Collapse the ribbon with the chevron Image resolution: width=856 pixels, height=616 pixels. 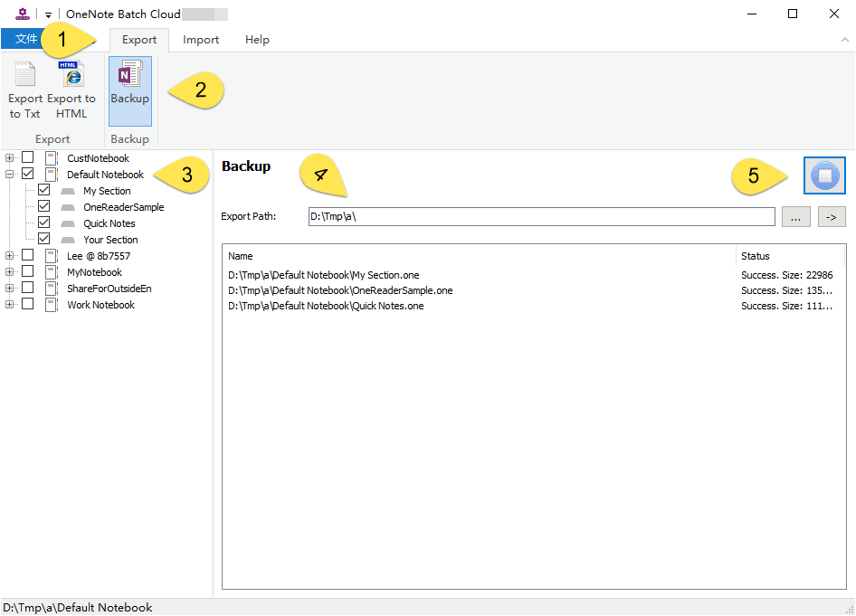pos(844,40)
